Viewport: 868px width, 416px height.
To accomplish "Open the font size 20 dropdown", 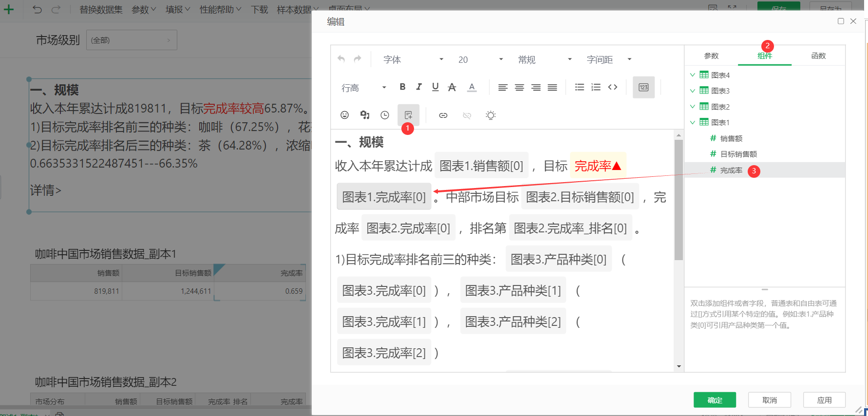I will [x=480, y=59].
